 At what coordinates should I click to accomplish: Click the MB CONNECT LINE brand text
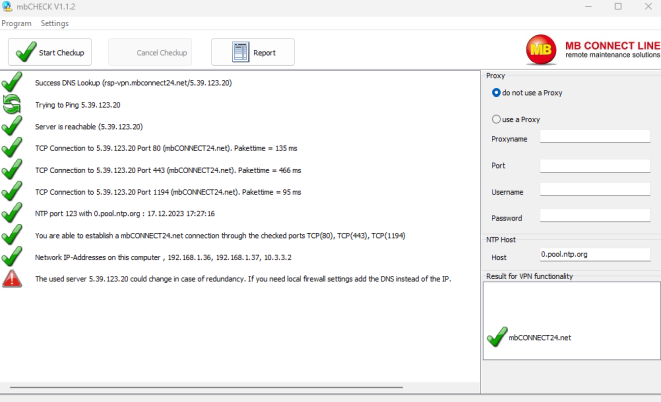coord(613,46)
